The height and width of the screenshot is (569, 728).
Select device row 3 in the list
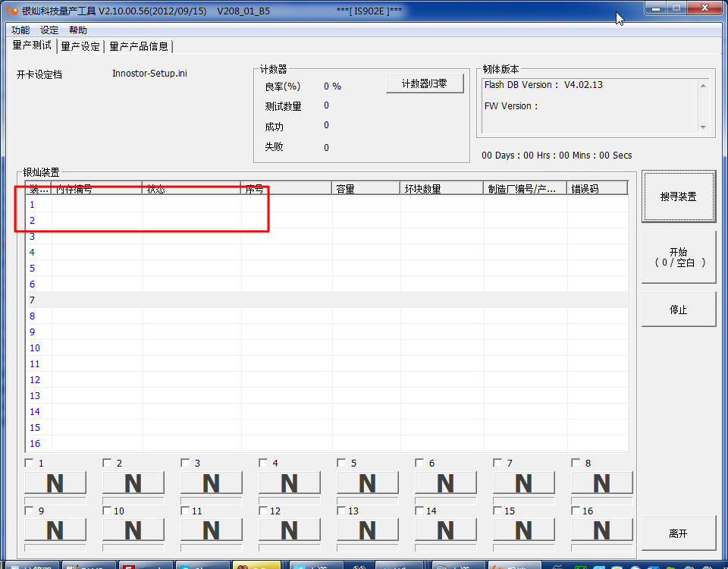pyautogui.click(x=328, y=237)
